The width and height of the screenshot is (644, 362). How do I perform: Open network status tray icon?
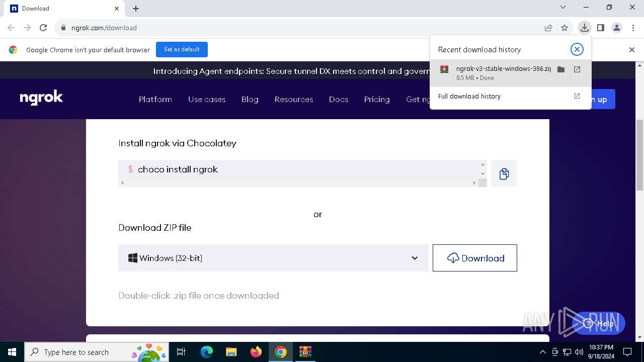click(x=567, y=352)
